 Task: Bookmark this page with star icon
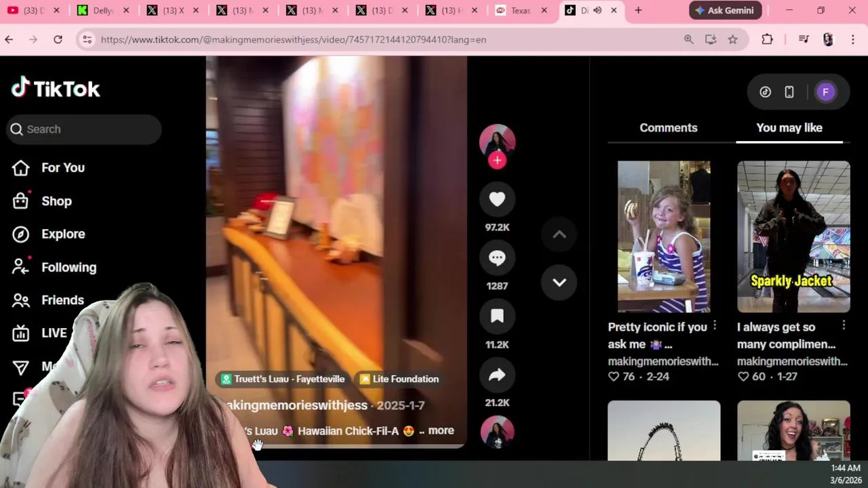[732, 39]
